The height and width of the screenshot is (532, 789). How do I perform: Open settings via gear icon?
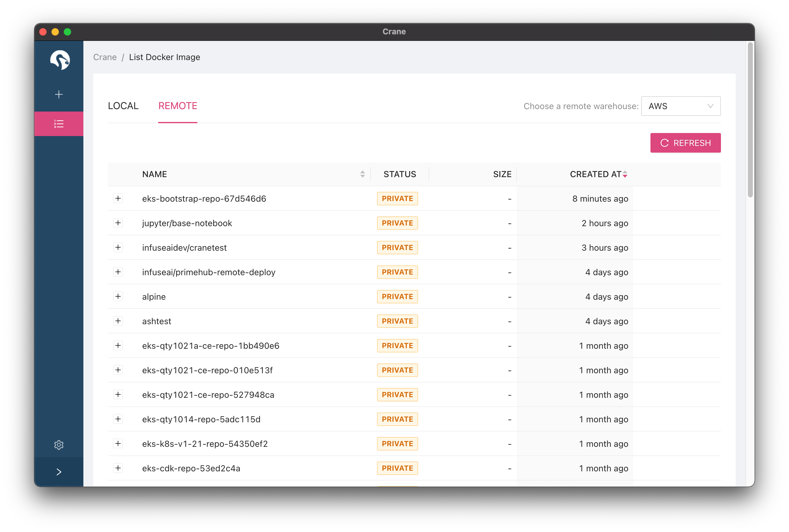59,445
